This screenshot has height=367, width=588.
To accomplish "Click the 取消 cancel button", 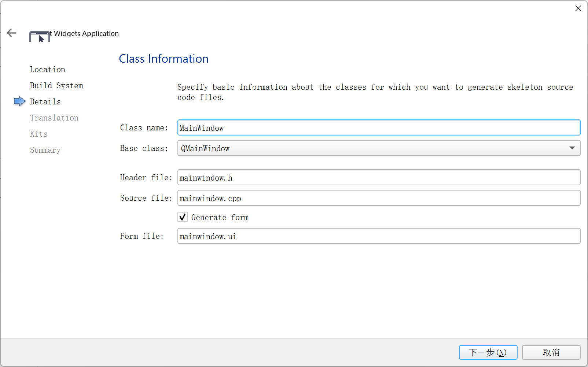I will click(551, 352).
